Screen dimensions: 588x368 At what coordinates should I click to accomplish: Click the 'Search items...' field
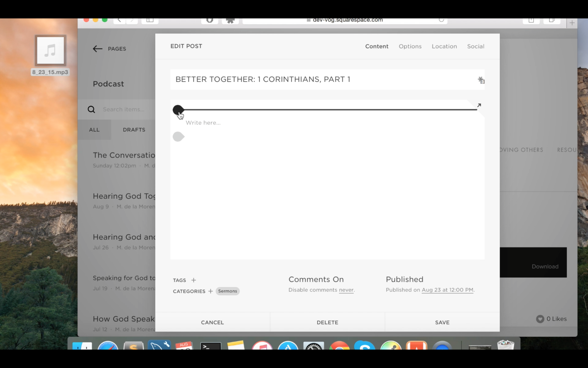(x=124, y=109)
